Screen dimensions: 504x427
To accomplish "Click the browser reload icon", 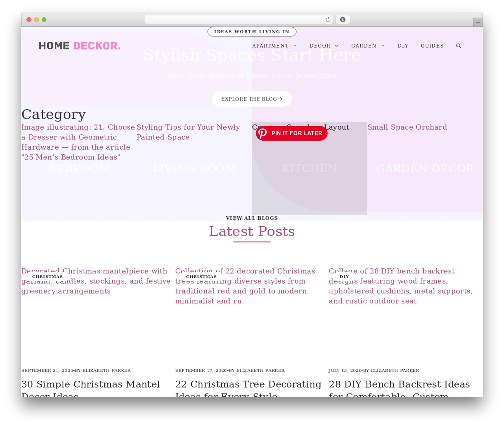I will 328,20.
